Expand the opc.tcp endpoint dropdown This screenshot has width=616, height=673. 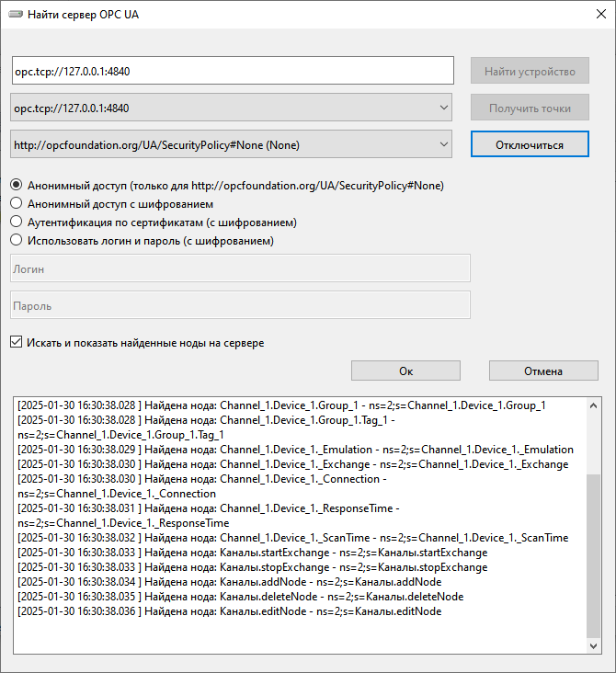(443, 108)
